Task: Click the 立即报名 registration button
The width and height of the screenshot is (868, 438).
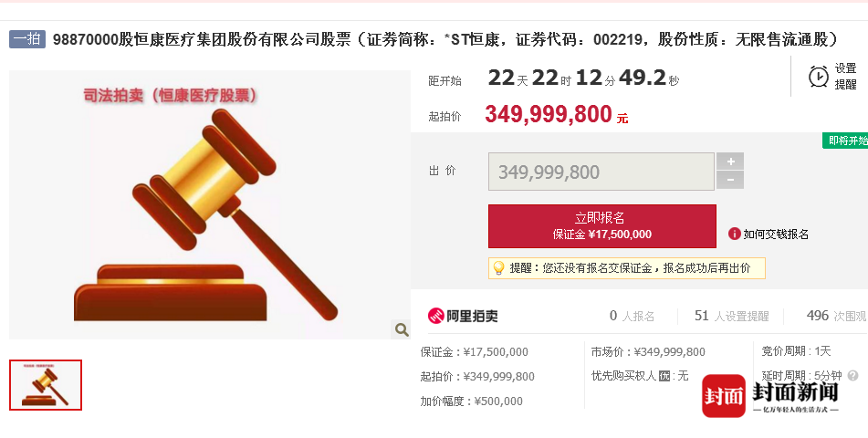Action: pyautogui.click(x=602, y=226)
